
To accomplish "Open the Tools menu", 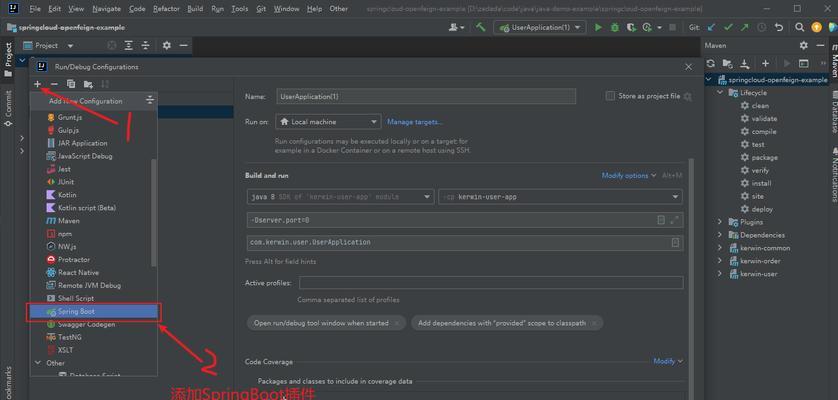I will click(x=240, y=9).
